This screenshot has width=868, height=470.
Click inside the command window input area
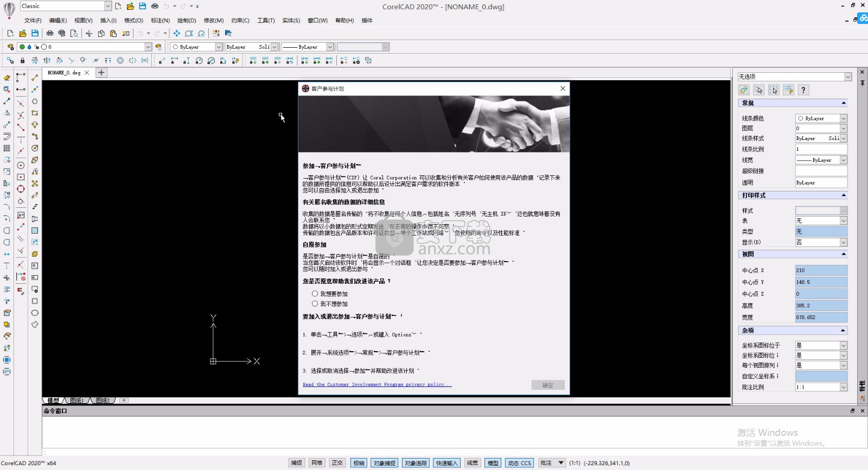(x=455, y=433)
